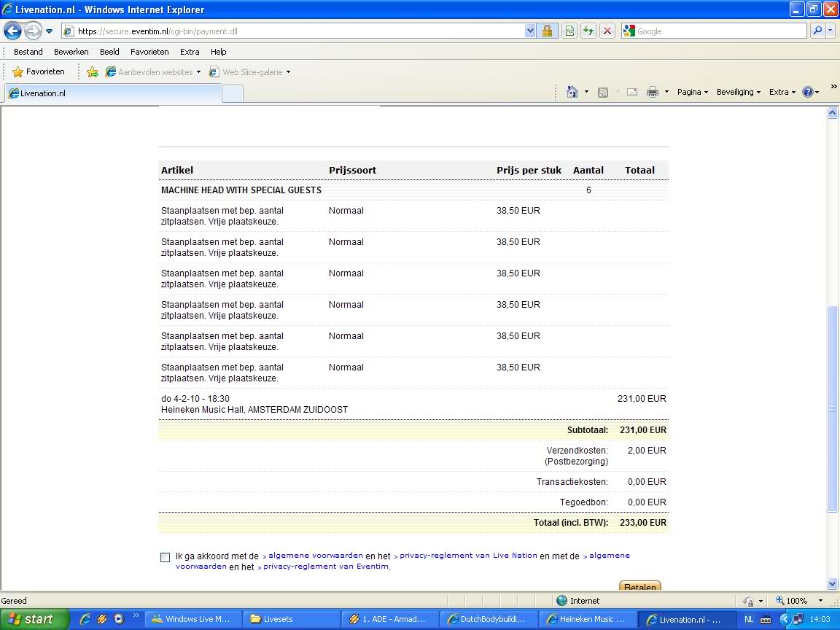Switch to Heineken Music taskbar window
Screen dimensions: 840x630
590,619
